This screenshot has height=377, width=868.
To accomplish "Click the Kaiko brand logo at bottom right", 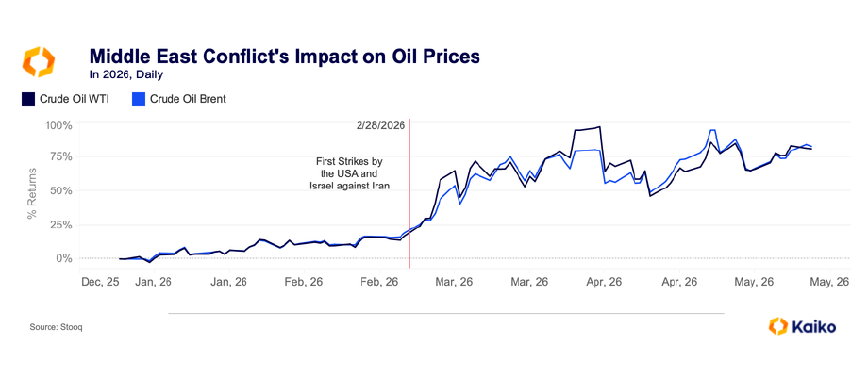I will point(802,326).
